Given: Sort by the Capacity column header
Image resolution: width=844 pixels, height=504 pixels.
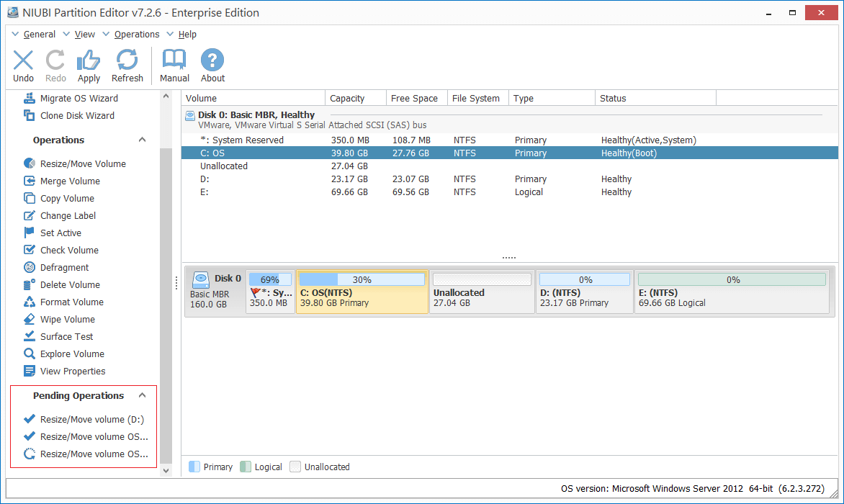Looking at the screenshot, I should [x=356, y=99].
